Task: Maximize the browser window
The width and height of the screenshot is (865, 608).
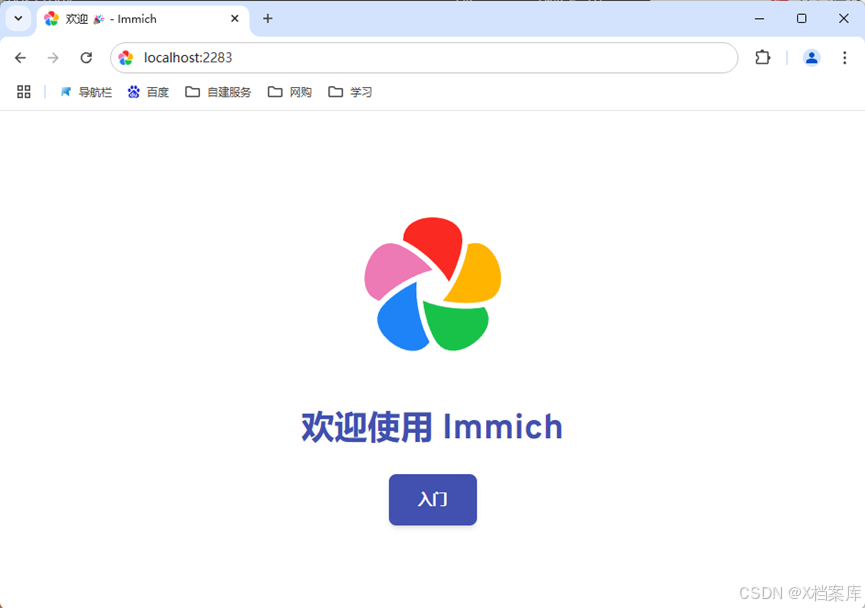Action: tap(802, 19)
